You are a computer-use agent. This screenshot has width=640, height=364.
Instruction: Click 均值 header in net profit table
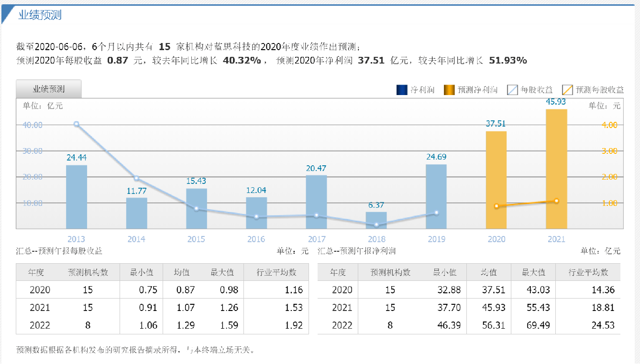coord(489,272)
